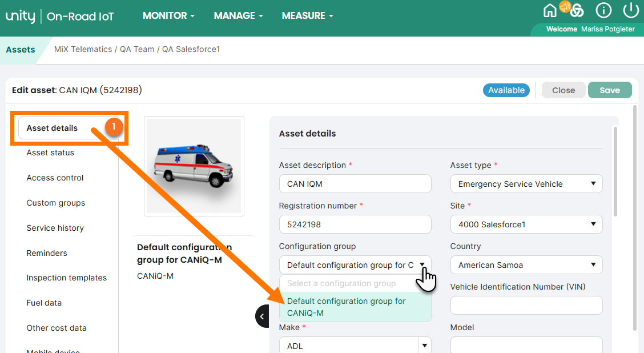
Task: Switch to the Asset status tab
Action: pos(50,153)
